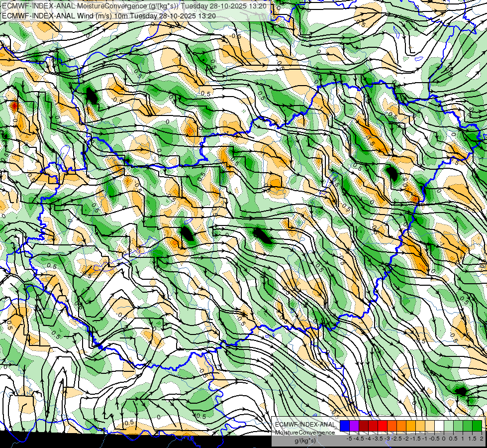Pick the crimson swatch starting at -3.5
487x448 pixels.
(x=373, y=426)
